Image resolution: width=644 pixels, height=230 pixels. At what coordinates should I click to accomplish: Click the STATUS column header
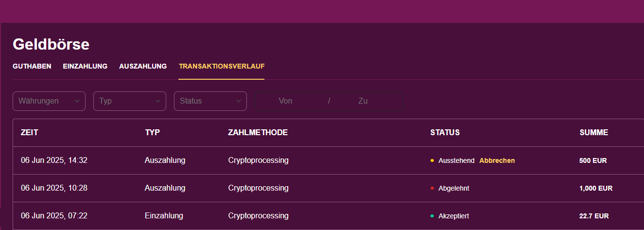(445, 132)
